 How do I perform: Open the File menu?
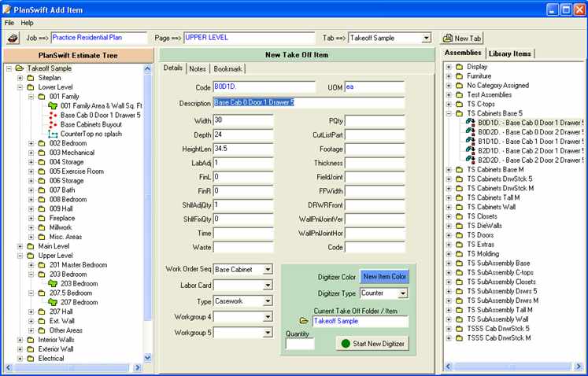click(9, 23)
